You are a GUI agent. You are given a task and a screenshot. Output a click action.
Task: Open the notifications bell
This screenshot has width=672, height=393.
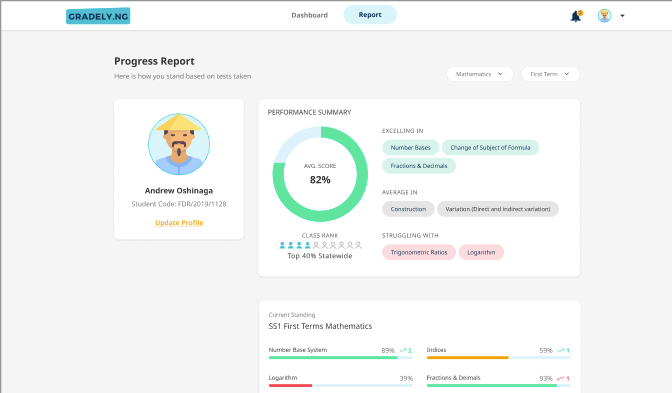(576, 16)
